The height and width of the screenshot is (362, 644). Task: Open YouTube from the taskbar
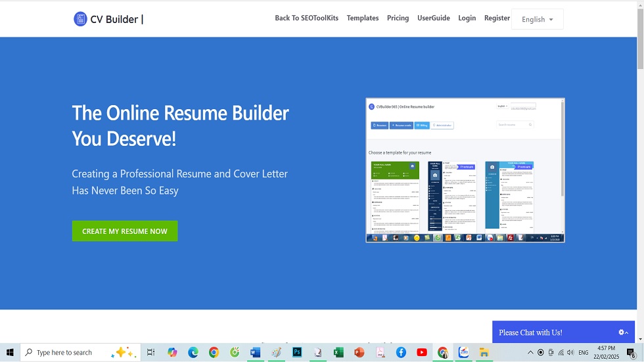(x=421, y=353)
